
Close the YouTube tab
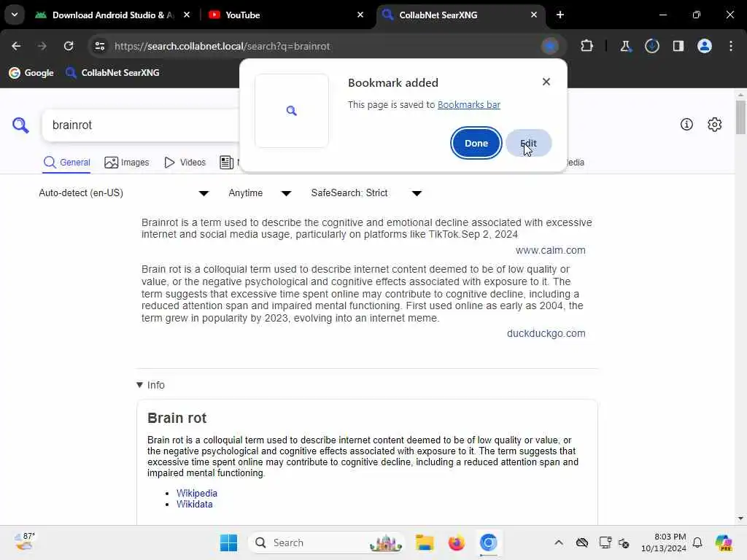click(360, 15)
